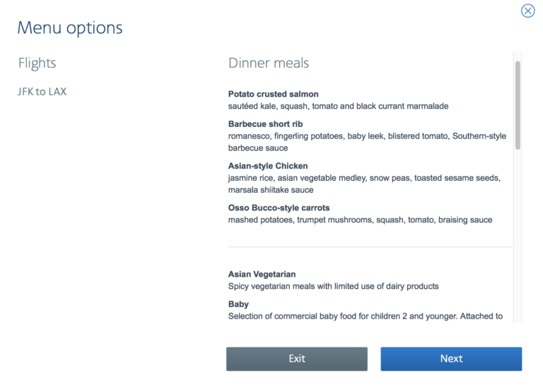Close the Menu options dialog
This screenshot has width=543, height=392.
pyautogui.click(x=527, y=11)
